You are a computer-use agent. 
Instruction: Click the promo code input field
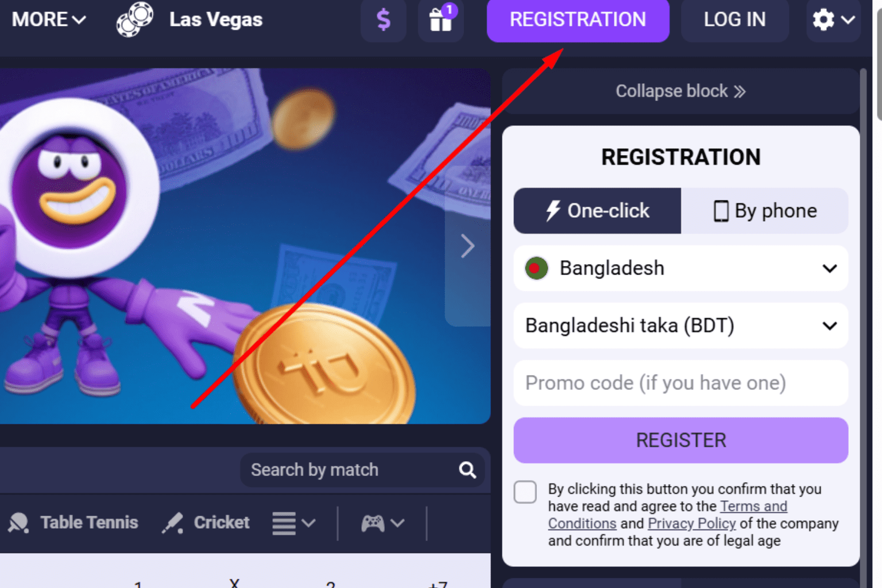(680, 382)
